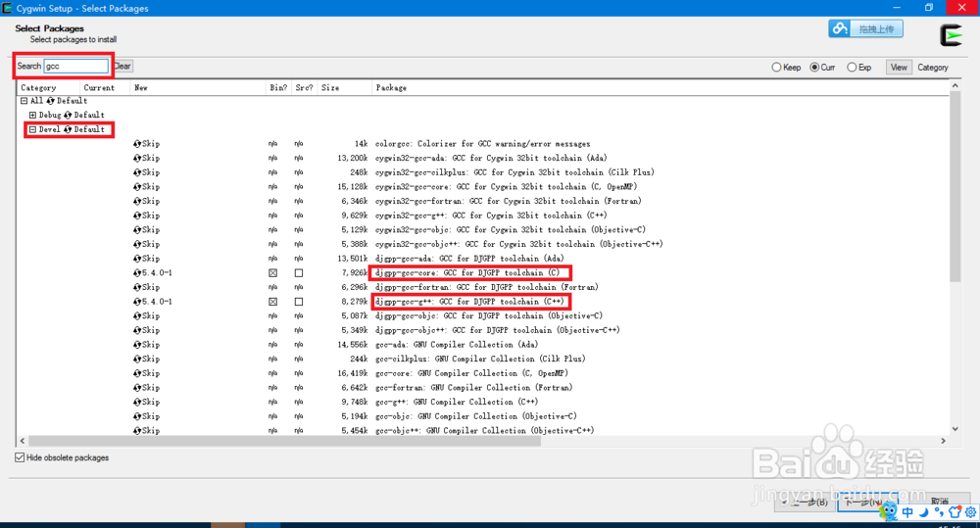This screenshot has width=980, height=528.
Task: Collapse the Devel category tree node
Action: [33, 129]
